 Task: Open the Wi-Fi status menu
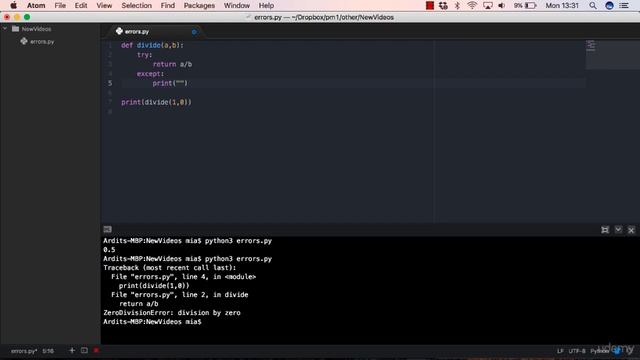pos(472,5)
